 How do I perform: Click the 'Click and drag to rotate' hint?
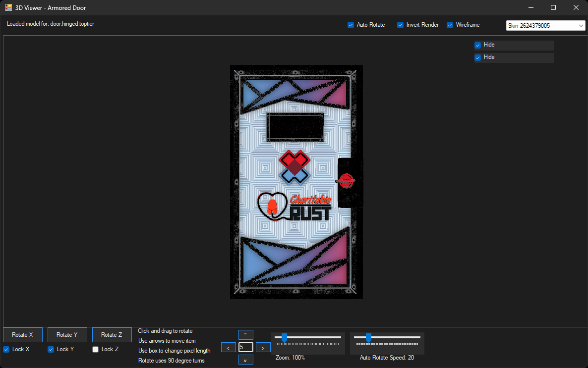tap(165, 331)
